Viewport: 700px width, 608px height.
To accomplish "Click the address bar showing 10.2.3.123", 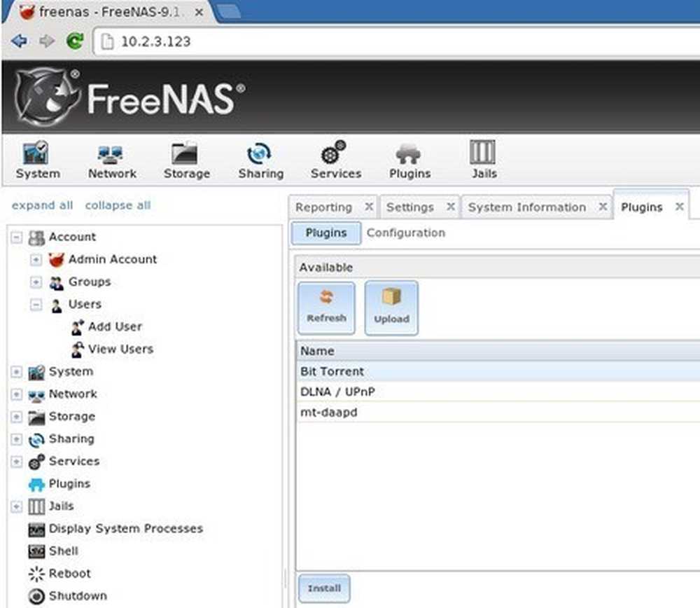I will click(x=398, y=41).
